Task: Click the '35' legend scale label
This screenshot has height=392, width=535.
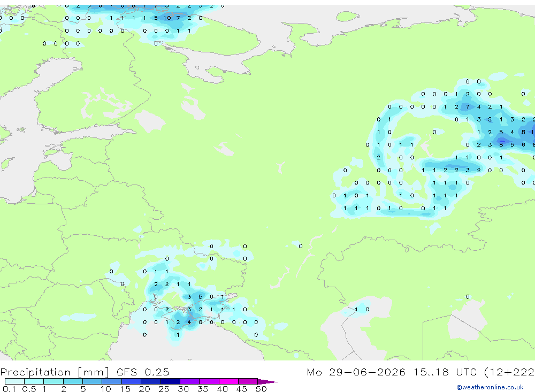Action: click(203, 389)
